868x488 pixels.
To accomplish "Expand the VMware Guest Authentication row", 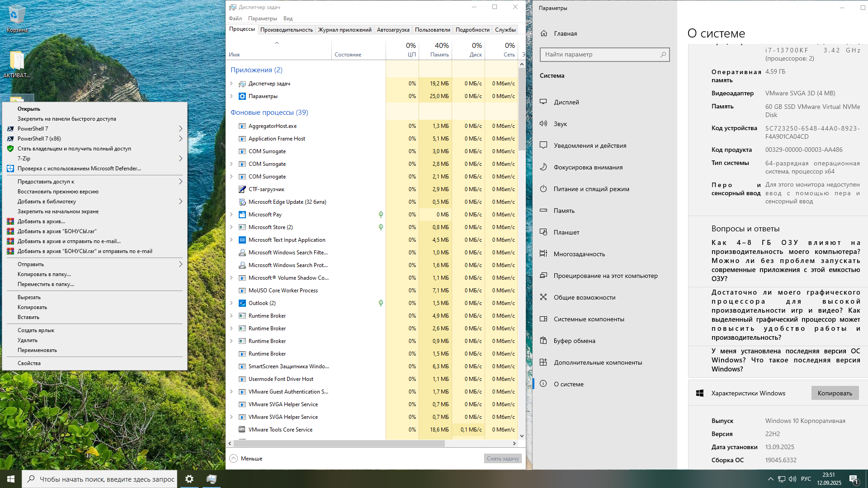I will tap(231, 391).
